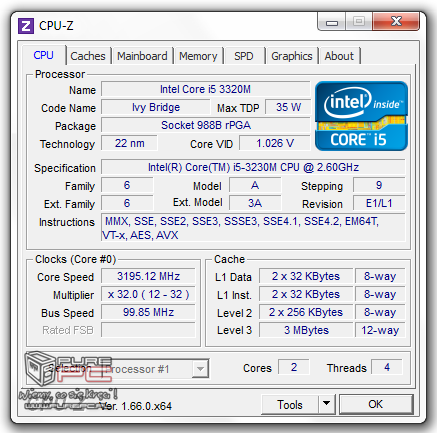Close the CPU-Z window
The width and height of the screenshot is (437, 433).
396,22
